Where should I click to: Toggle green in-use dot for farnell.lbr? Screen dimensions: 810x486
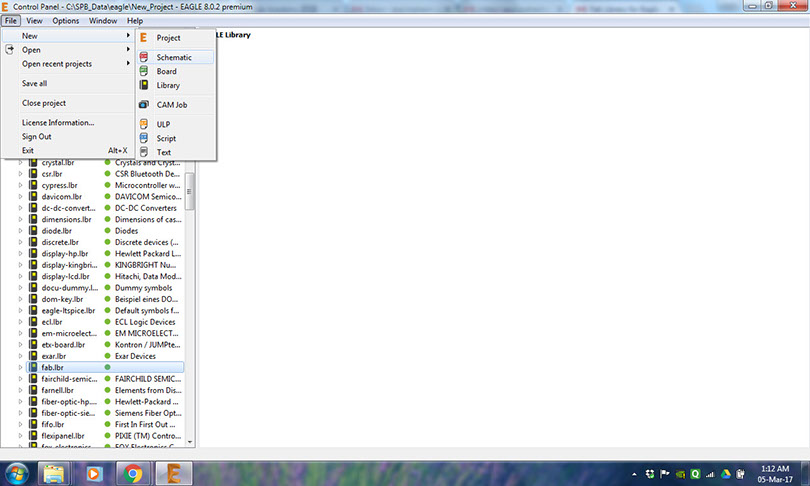tap(107, 390)
